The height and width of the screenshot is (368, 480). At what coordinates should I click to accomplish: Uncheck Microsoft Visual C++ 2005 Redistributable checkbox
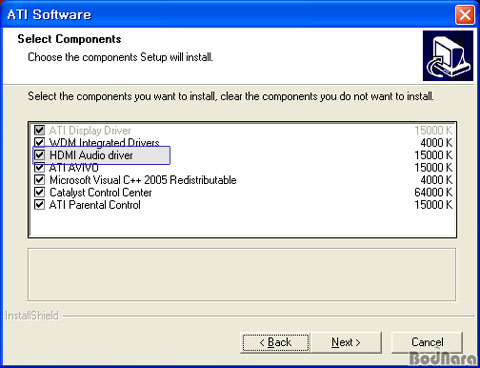[x=39, y=180]
